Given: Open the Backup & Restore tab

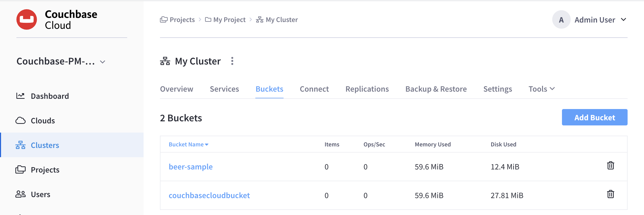Looking at the screenshot, I should point(436,89).
